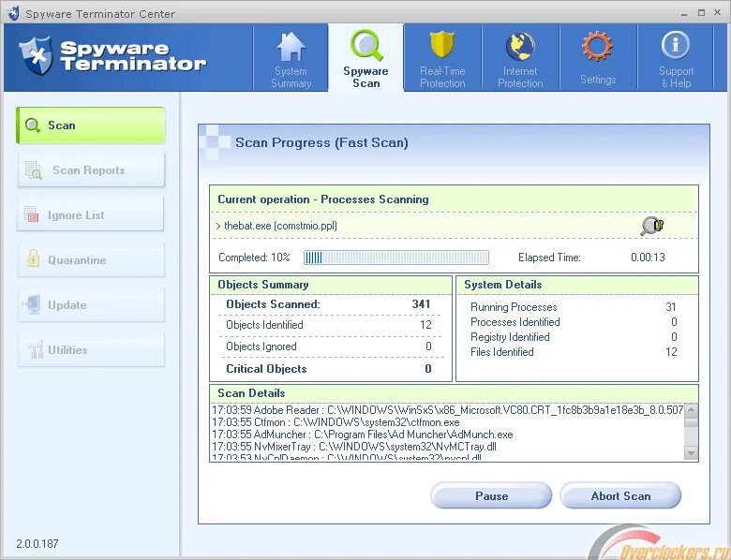Click version number 2.0.0.187
The width and height of the screenshot is (731, 560).
pos(37,544)
